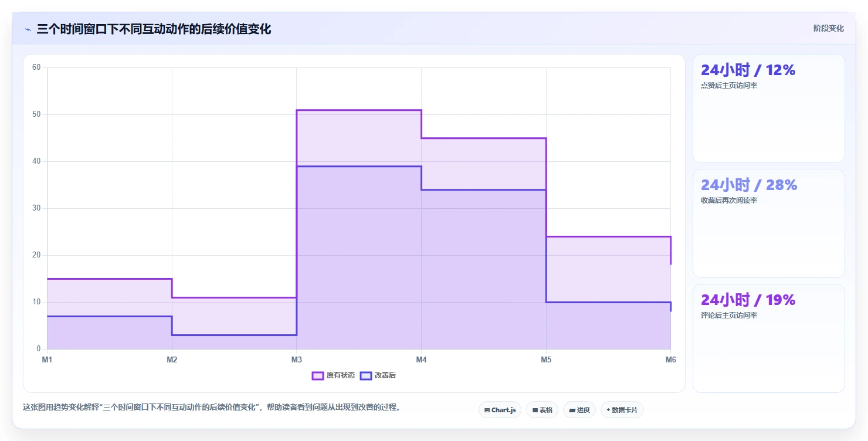Click the 数据卡片 tag pill
This screenshot has width=868, height=441.
(x=622, y=410)
